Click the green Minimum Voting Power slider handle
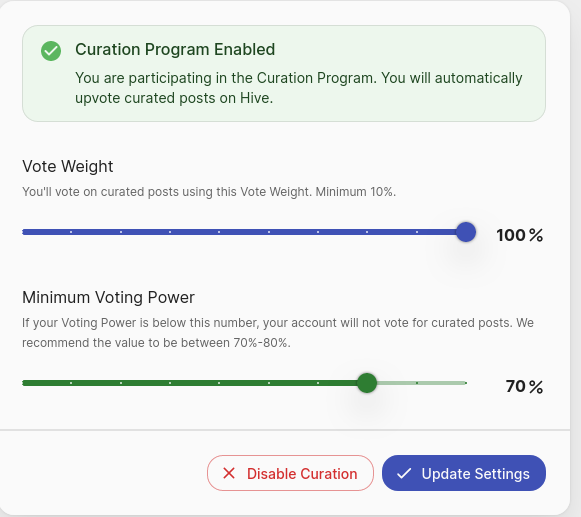Screen dimensions: 581x517 367,383
